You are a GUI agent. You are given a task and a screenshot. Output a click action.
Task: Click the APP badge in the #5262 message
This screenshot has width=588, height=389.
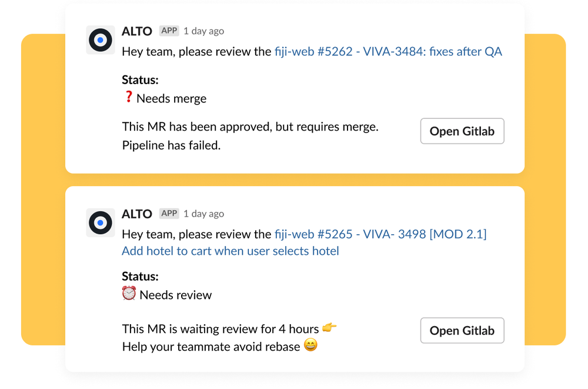pyautogui.click(x=169, y=31)
